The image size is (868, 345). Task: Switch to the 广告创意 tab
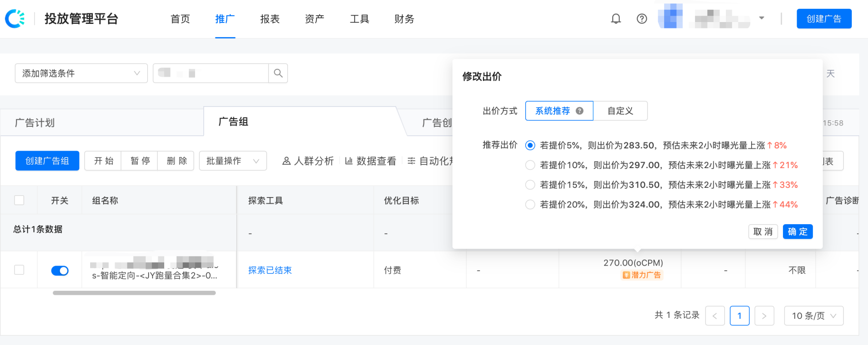437,123
